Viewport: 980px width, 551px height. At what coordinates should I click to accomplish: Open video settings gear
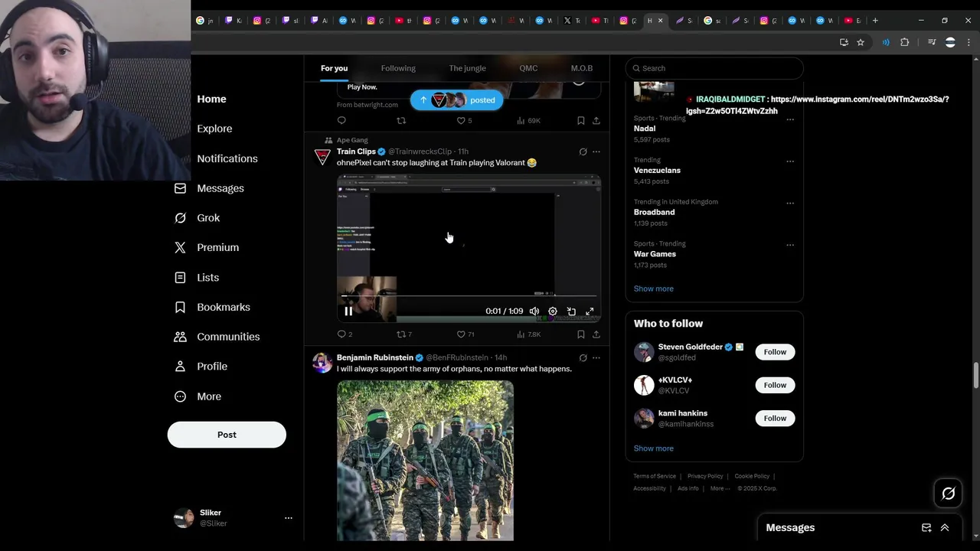click(x=553, y=311)
